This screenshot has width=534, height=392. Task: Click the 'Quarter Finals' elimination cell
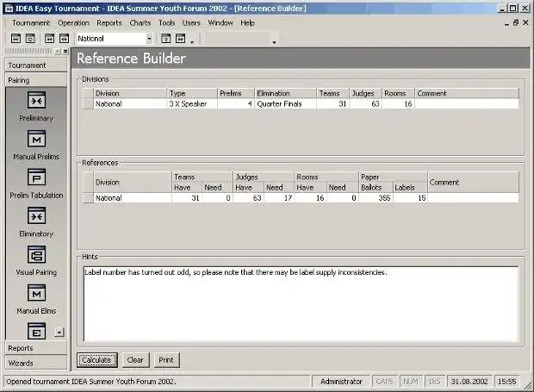point(285,104)
